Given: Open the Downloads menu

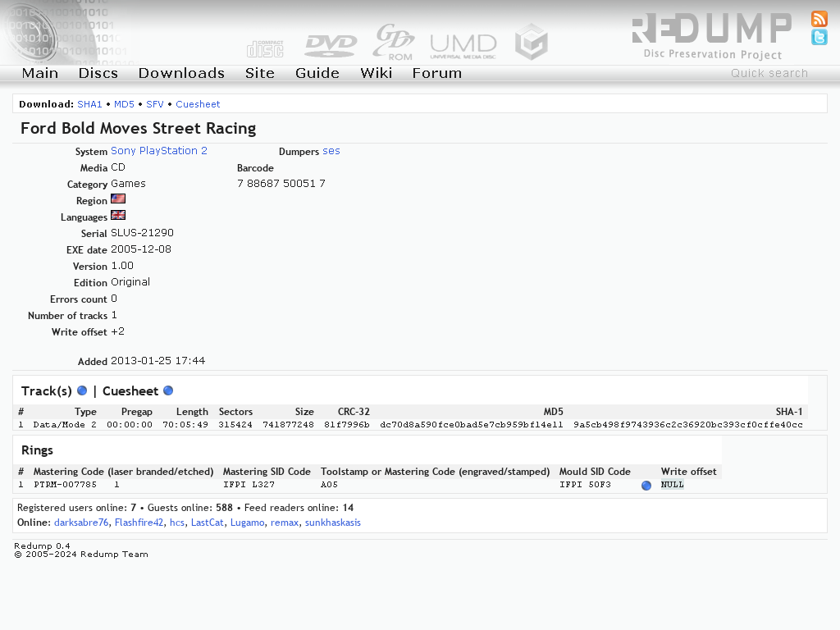Looking at the screenshot, I should 181,73.
